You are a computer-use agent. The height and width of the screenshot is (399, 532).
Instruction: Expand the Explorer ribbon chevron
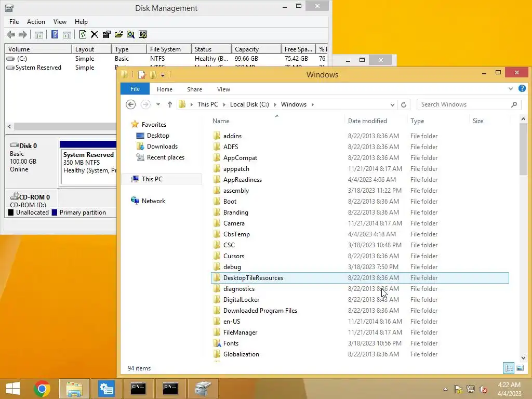(511, 89)
